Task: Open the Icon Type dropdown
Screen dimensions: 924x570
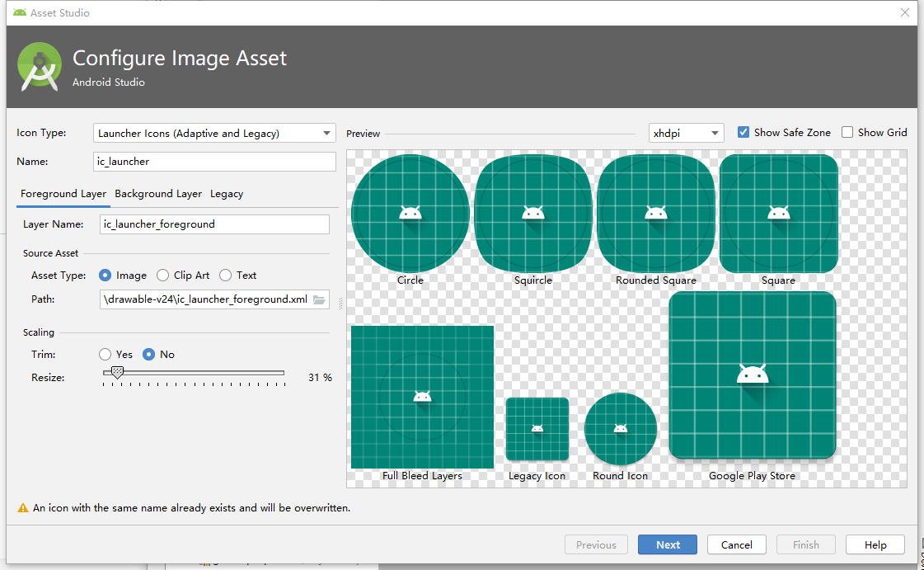Action: [214, 133]
